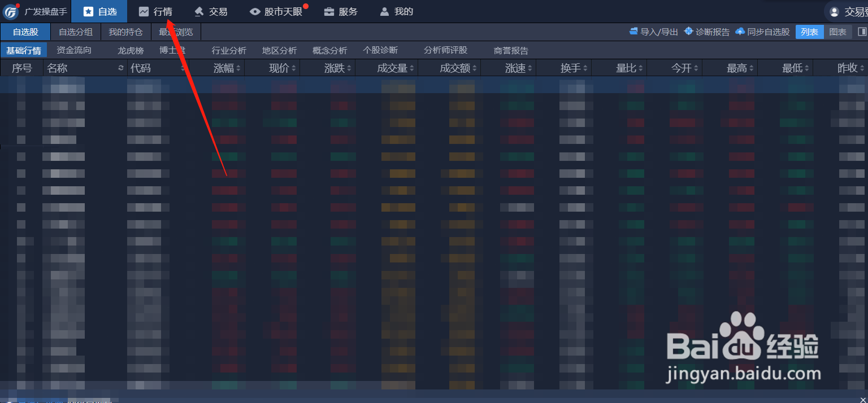Viewport: 868px width, 403px height.
Task: Keep 列表 list view selected
Action: [809, 32]
